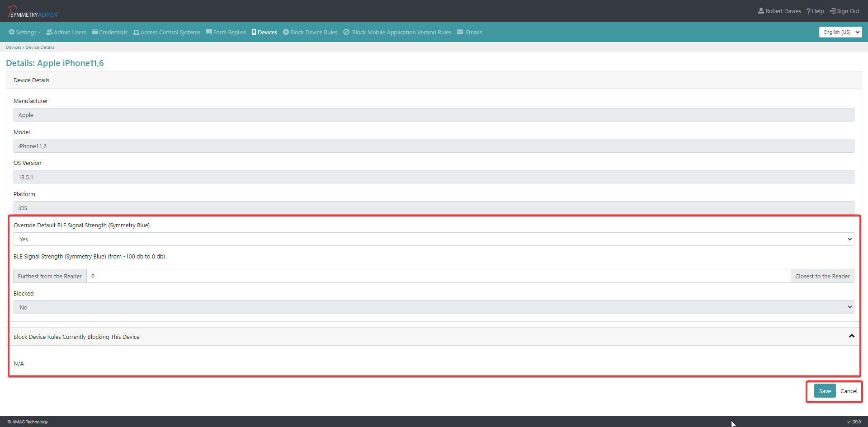868x427 pixels.
Task: Click the Model field showing iPhone11,6
Action: coord(434,146)
